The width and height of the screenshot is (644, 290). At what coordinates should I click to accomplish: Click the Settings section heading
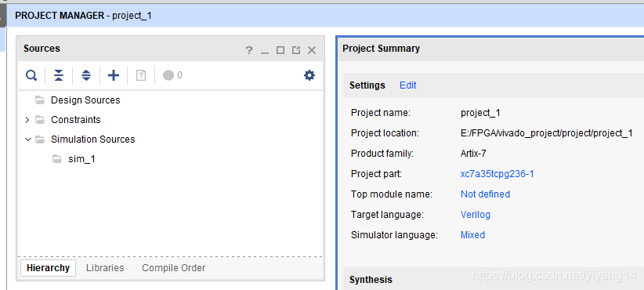point(367,85)
